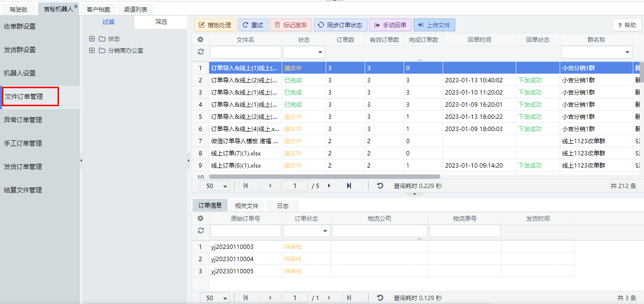Collapse the filter panel with its splitter arrow
The height and width of the screenshot is (304, 644).
coord(188,160)
